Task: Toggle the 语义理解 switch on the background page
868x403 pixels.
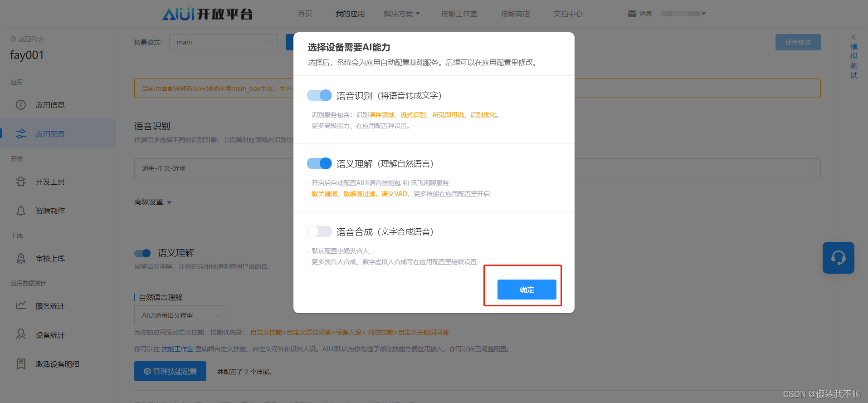Action: tap(142, 253)
